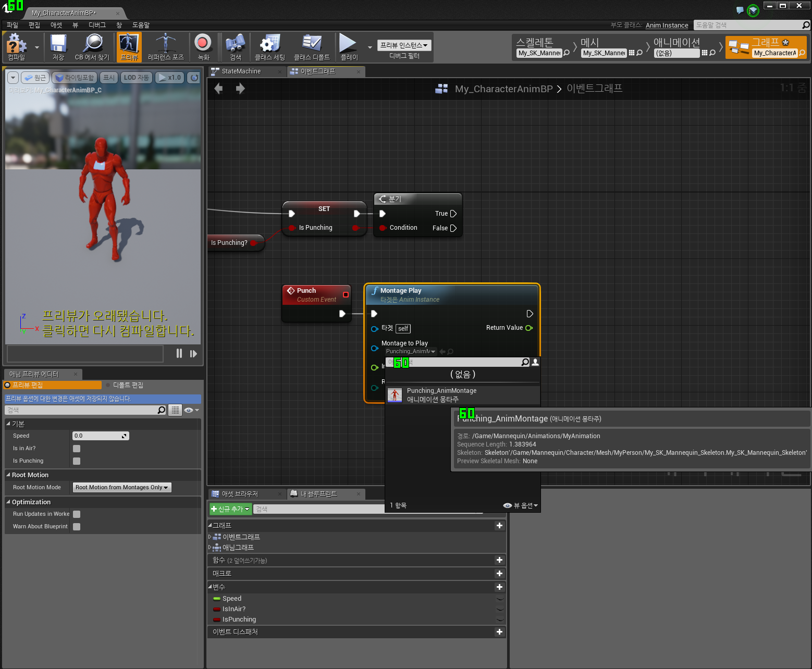
Task: Navigate forward with graph right arrow
Action: pos(240,89)
